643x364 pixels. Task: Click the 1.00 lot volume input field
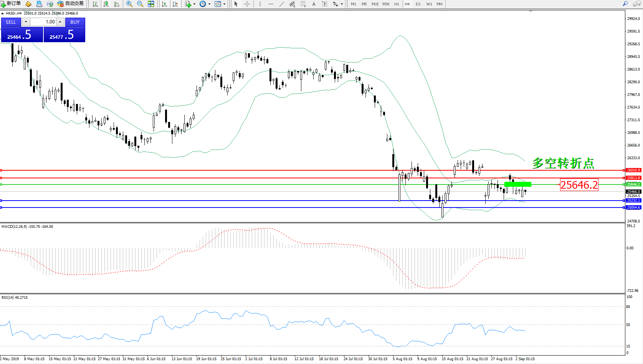(43, 22)
